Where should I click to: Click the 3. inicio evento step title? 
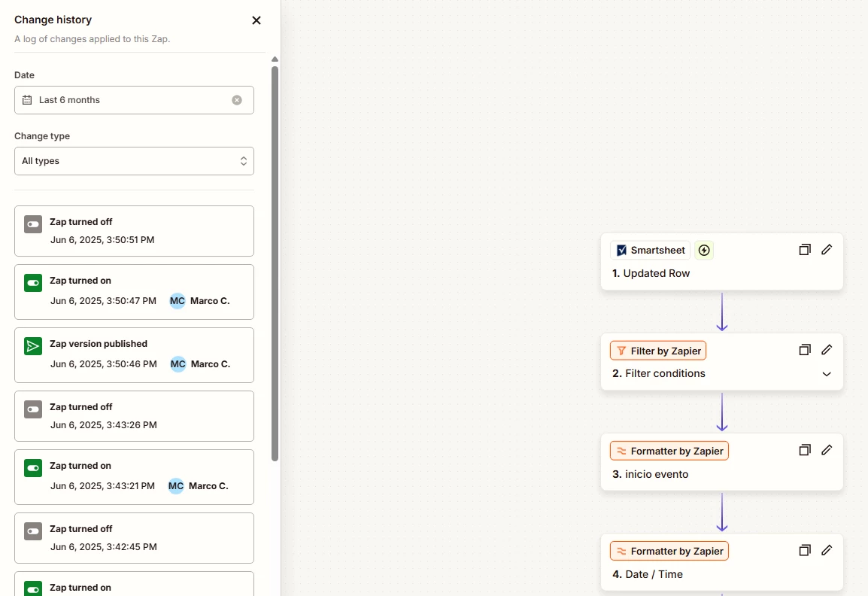point(651,474)
